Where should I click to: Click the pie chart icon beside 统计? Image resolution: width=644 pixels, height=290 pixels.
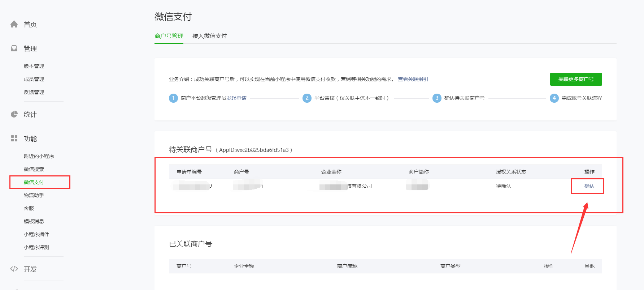click(x=14, y=114)
